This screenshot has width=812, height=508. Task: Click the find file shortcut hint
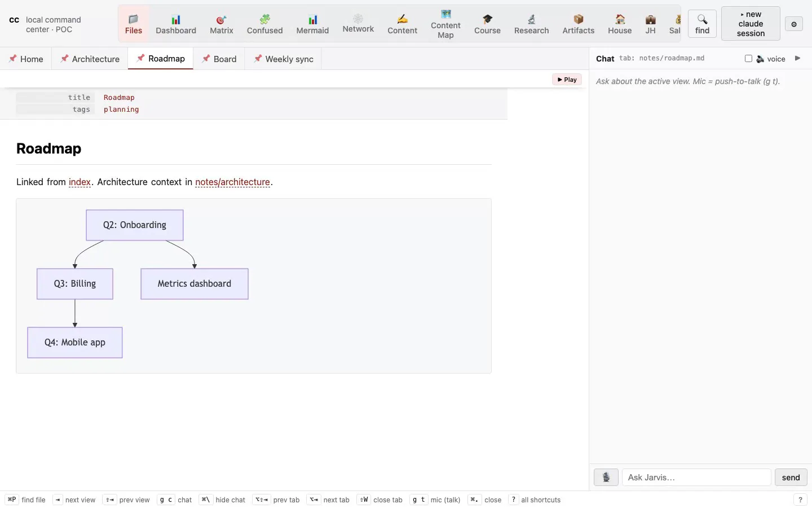(26, 500)
